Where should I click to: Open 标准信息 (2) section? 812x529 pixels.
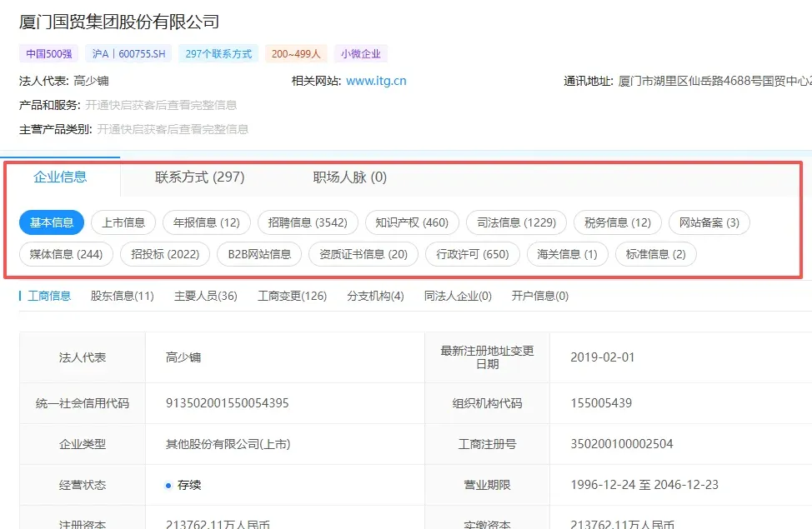[x=655, y=254]
